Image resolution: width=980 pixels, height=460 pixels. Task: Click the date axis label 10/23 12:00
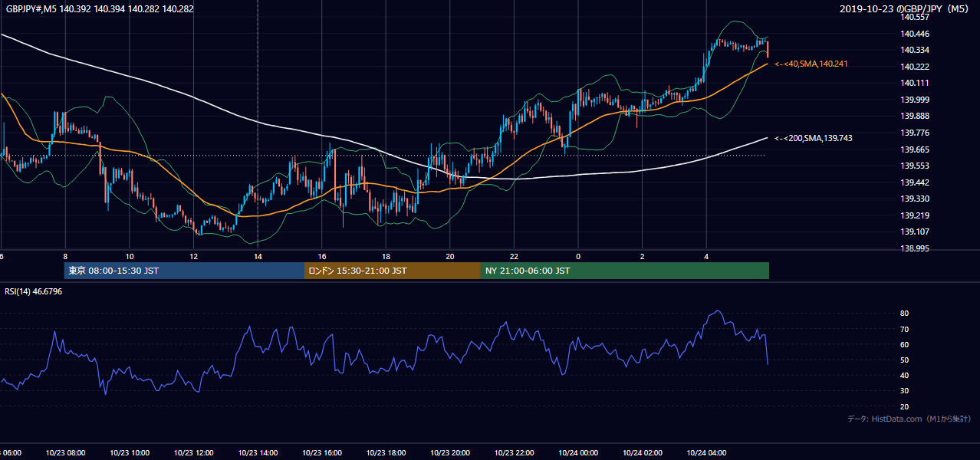(193, 452)
